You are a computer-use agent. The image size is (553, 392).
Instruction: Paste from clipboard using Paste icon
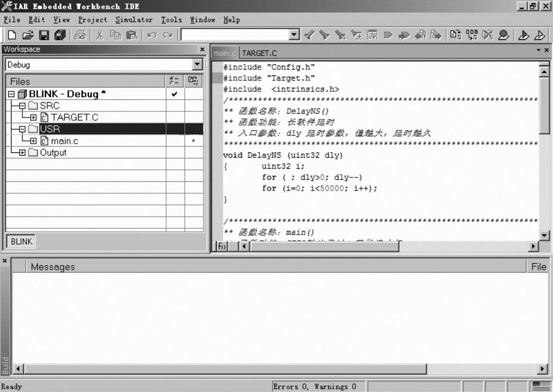(132, 35)
